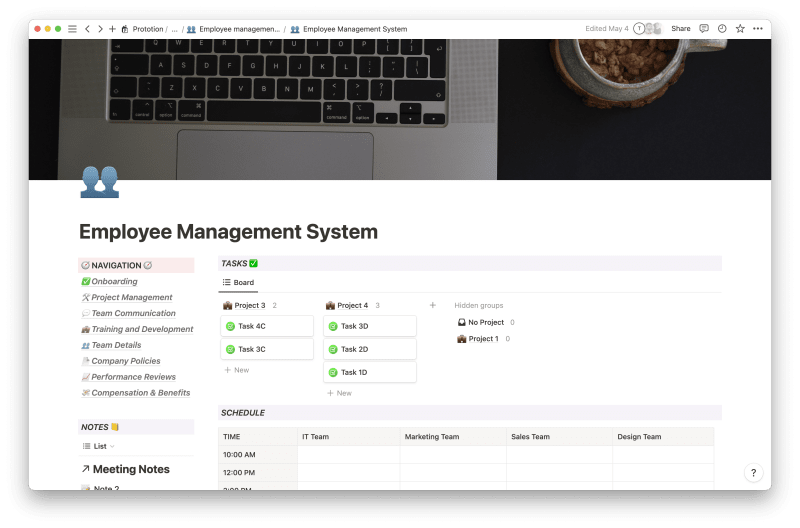Click the help question mark button
The image size is (800, 528).
click(753, 473)
